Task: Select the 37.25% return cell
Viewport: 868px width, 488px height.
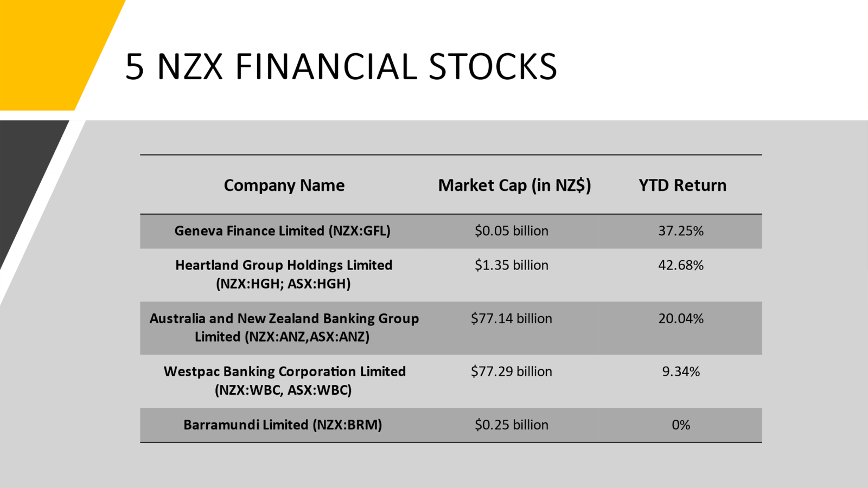Action: [x=681, y=231]
